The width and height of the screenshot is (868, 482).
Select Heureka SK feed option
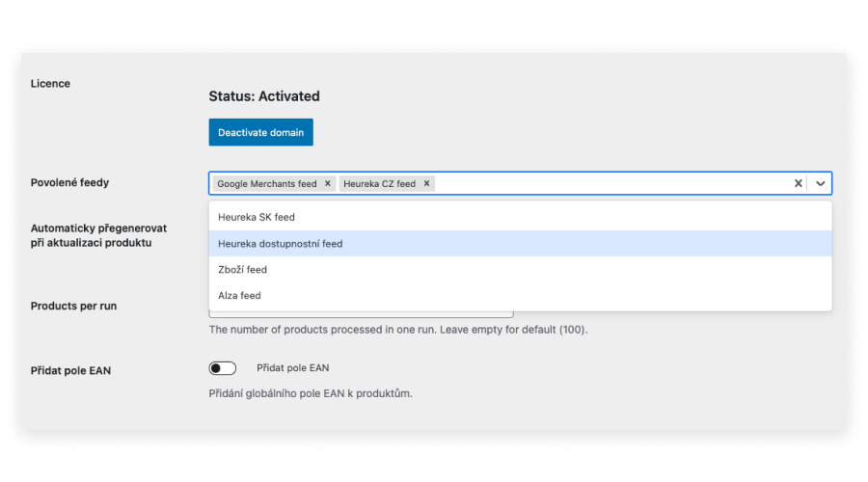(521, 217)
